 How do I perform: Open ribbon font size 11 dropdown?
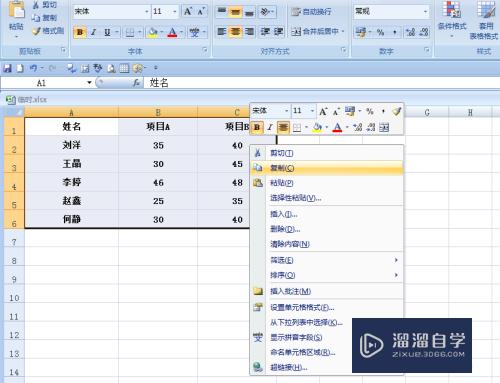click(175, 12)
